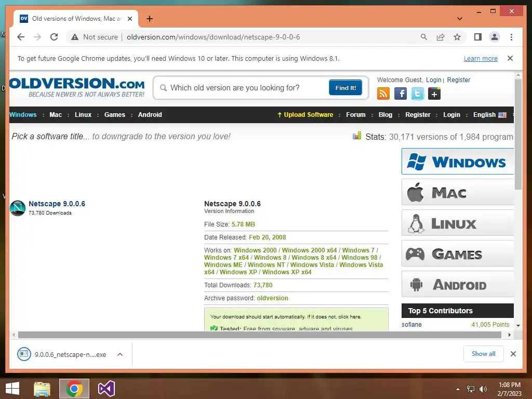Open Chrome three-dot menu
The width and height of the screenshot is (532, 399).
(x=511, y=37)
